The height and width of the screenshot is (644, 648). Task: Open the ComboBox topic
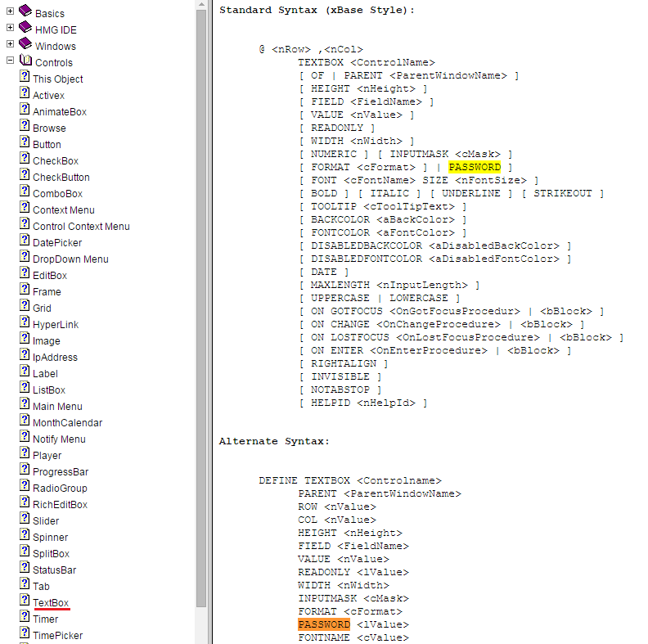pos(57,193)
